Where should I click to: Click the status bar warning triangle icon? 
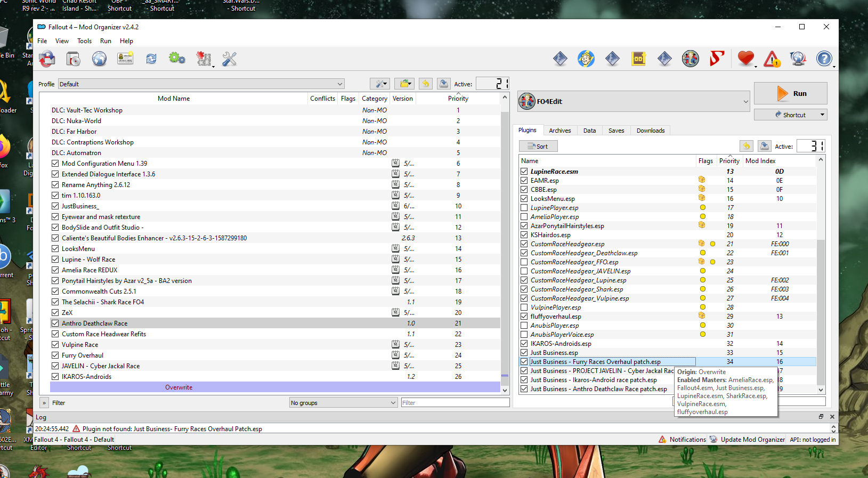(x=662, y=440)
